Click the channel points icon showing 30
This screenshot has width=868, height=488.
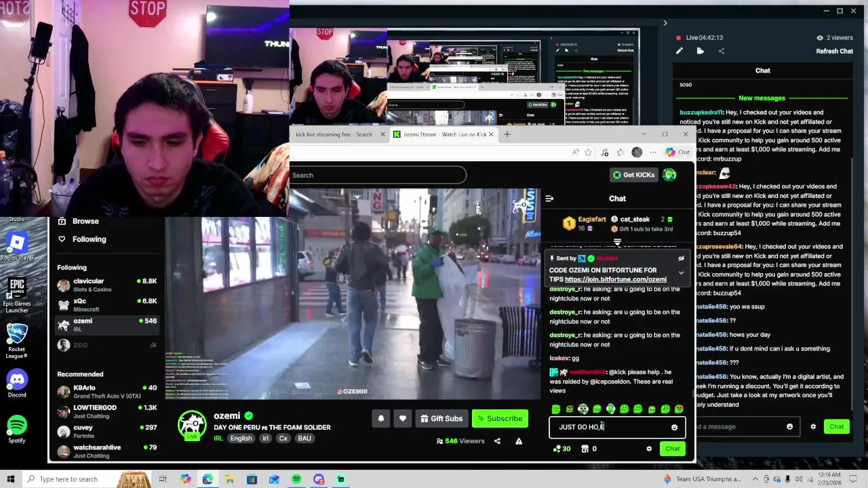tap(561, 449)
